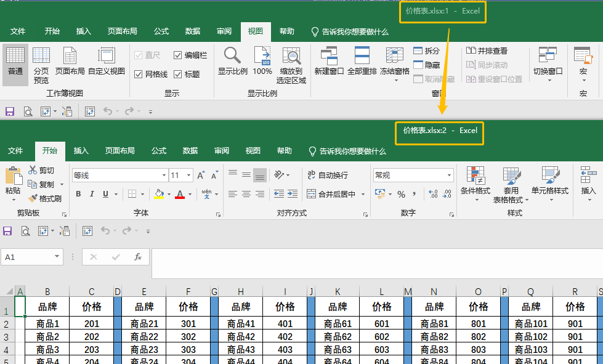This screenshot has width=603, height=364.
Task: Open Cell Styles gallery
Action: (550, 185)
